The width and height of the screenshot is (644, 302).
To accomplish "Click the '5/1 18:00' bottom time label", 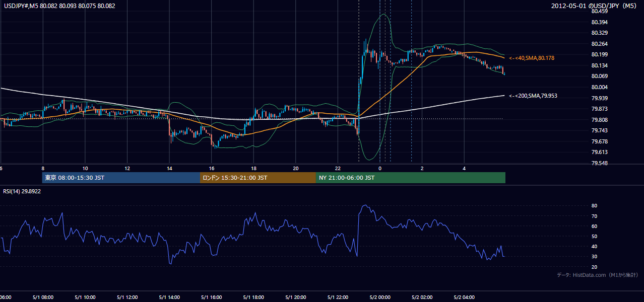I will tap(253, 297).
